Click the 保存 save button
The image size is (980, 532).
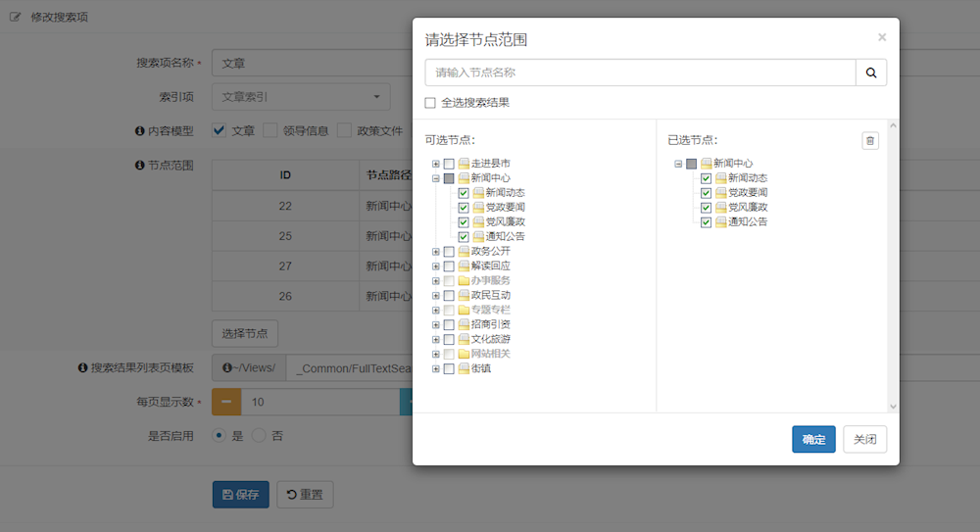241,495
